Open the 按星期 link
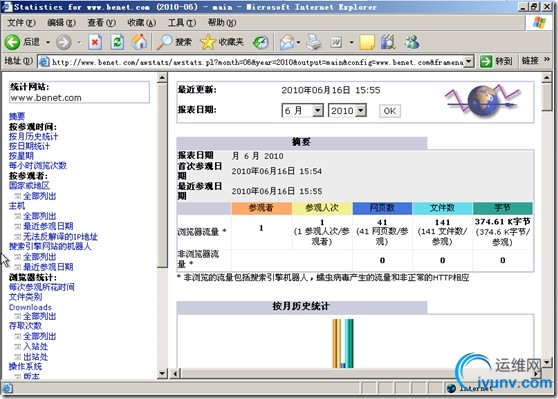 click(21, 156)
